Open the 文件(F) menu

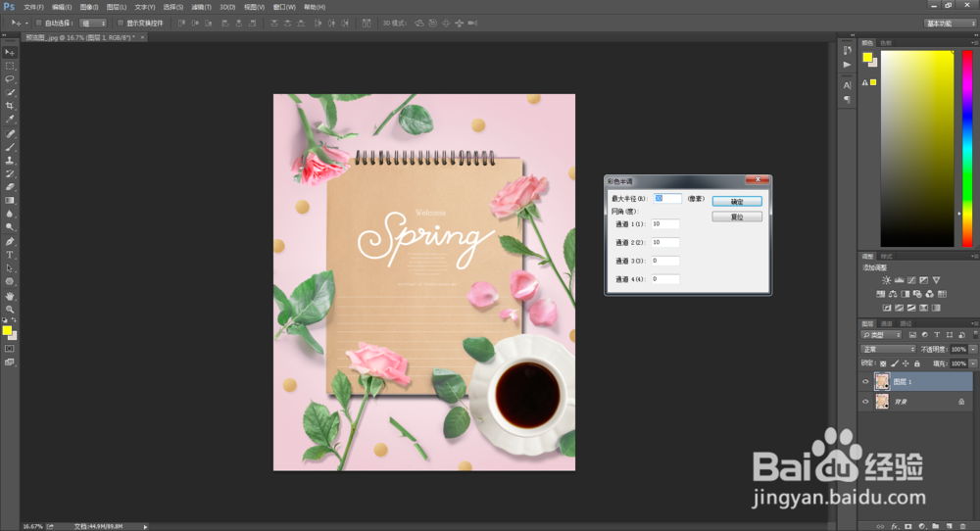[33, 7]
